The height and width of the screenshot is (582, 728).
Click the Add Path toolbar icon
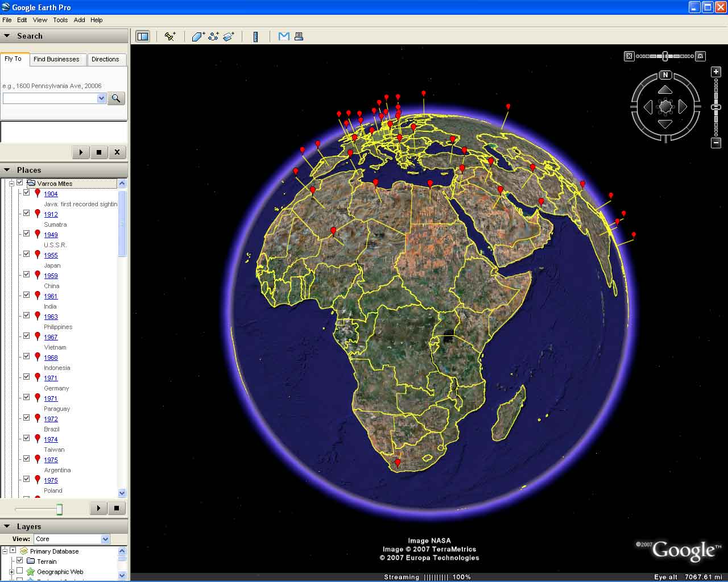click(213, 36)
